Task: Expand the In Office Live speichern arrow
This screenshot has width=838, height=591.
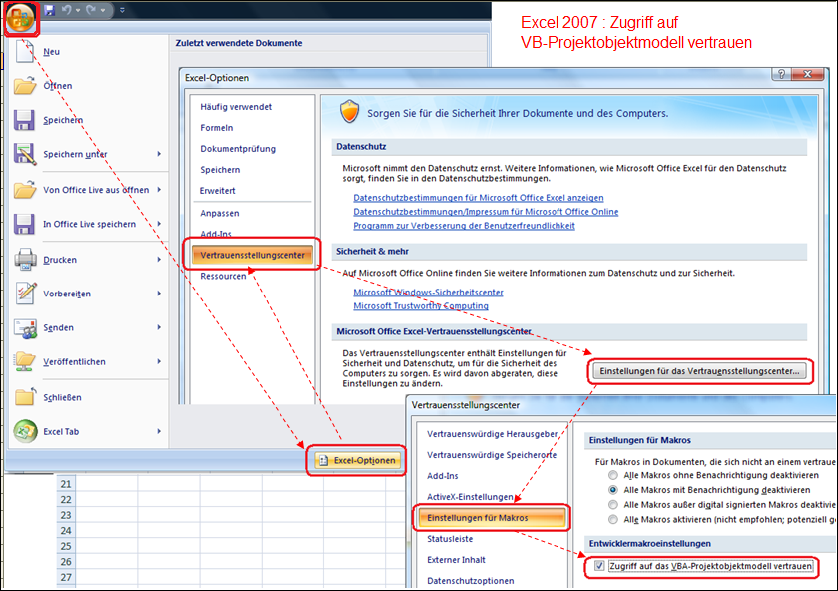Action: coord(159,224)
